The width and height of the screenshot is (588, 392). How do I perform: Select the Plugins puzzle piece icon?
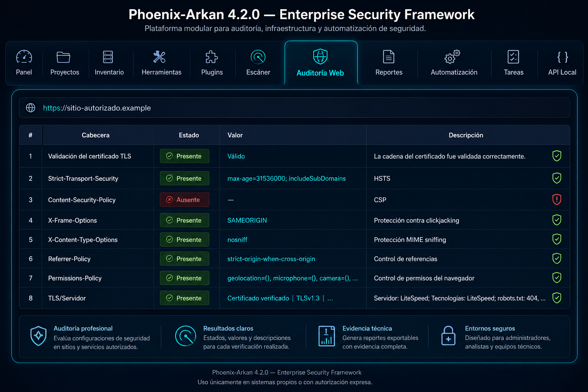click(x=211, y=57)
